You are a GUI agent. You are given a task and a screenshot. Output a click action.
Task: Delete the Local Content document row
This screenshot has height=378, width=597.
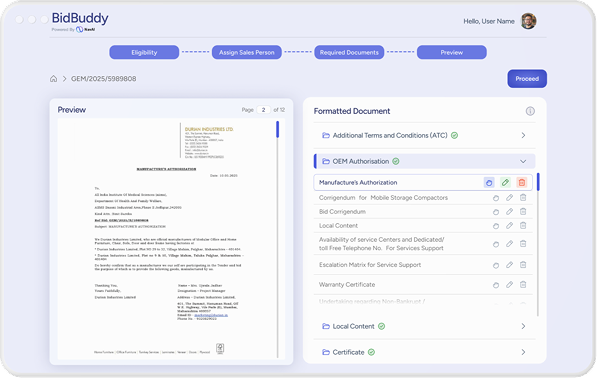pyautogui.click(x=523, y=226)
